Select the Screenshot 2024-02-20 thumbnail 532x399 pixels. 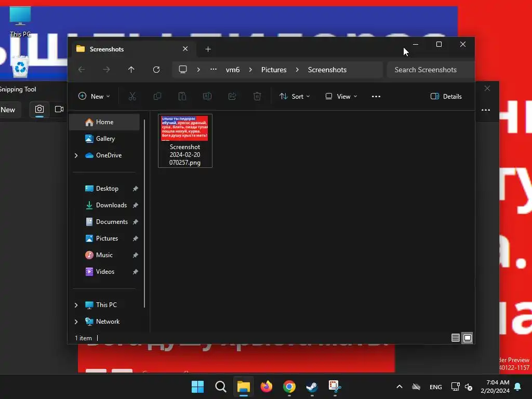(x=185, y=140)
